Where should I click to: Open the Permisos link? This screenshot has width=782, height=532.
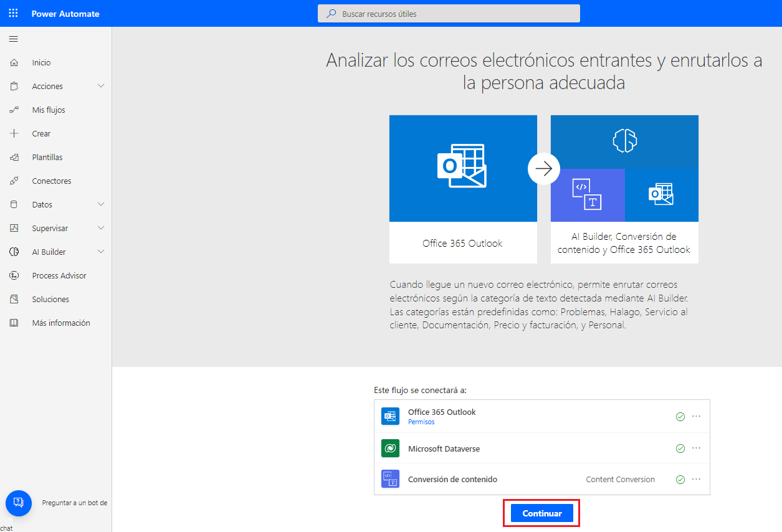[421, 422]
